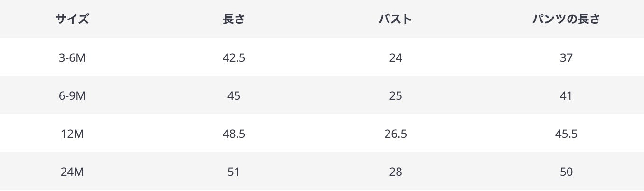Click the bust value 24
644x191 pixels.
(x=395, y=58)
